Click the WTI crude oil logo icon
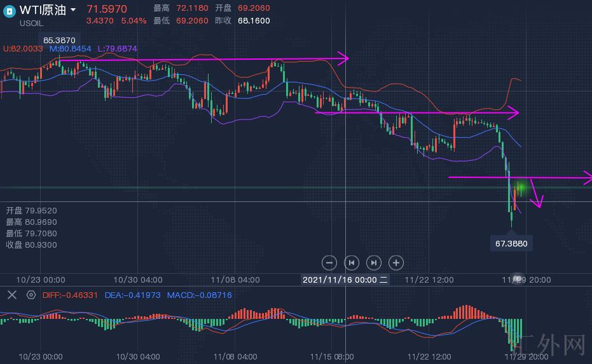 point(10,11)
